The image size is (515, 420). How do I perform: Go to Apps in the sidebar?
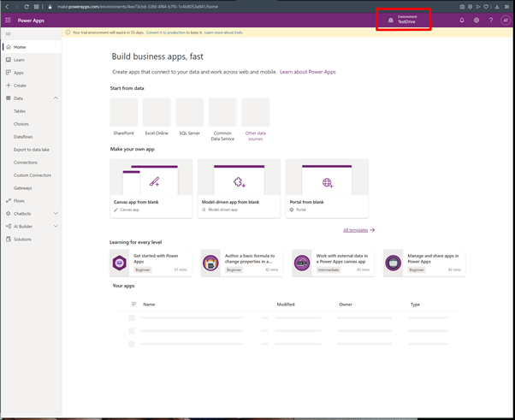pos(19,73)
